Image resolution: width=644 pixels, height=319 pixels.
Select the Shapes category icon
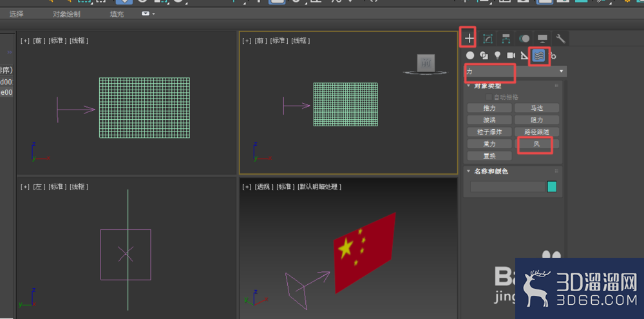[x=484, y=55]
